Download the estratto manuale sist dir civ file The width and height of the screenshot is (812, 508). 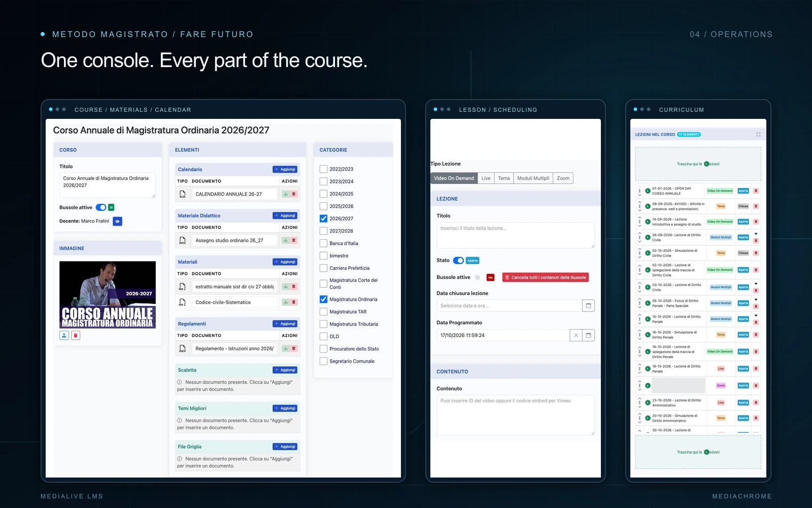286,287
